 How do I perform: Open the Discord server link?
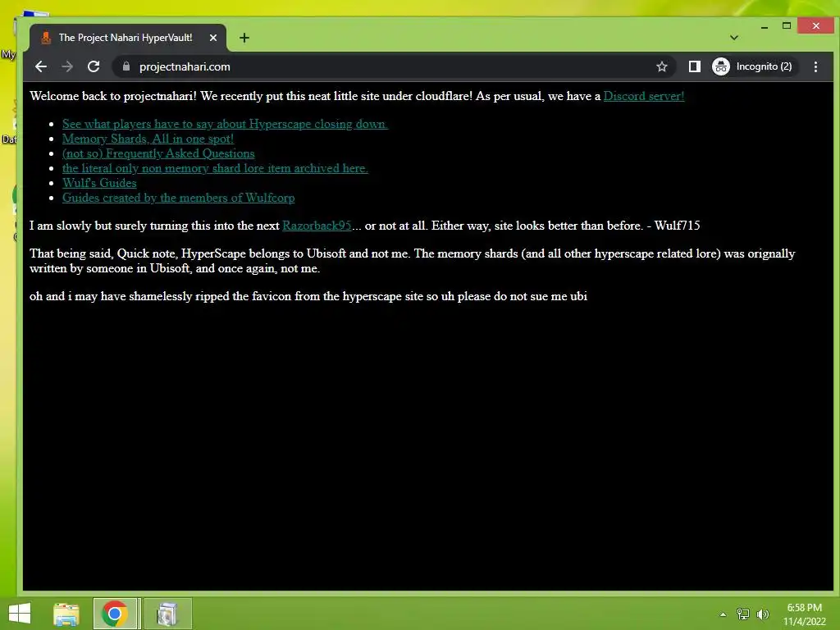pyautogui.click(x=643, y=96)
